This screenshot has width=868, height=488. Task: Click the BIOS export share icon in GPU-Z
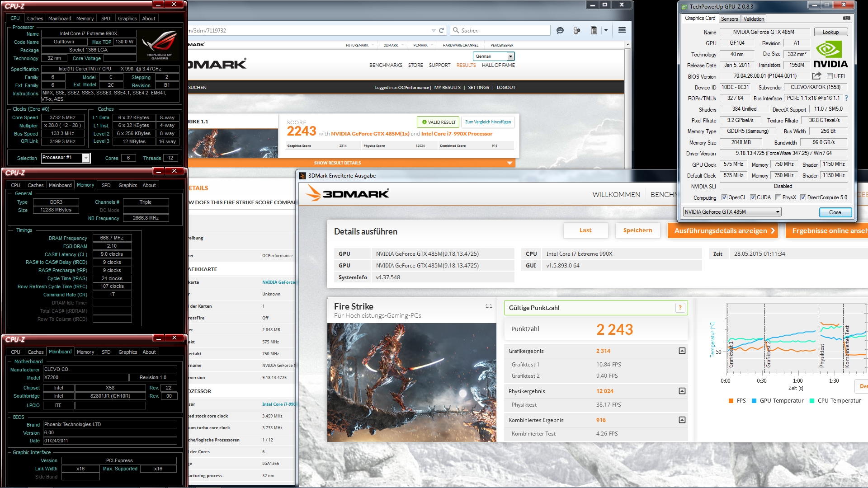click(x=816, y=76)
